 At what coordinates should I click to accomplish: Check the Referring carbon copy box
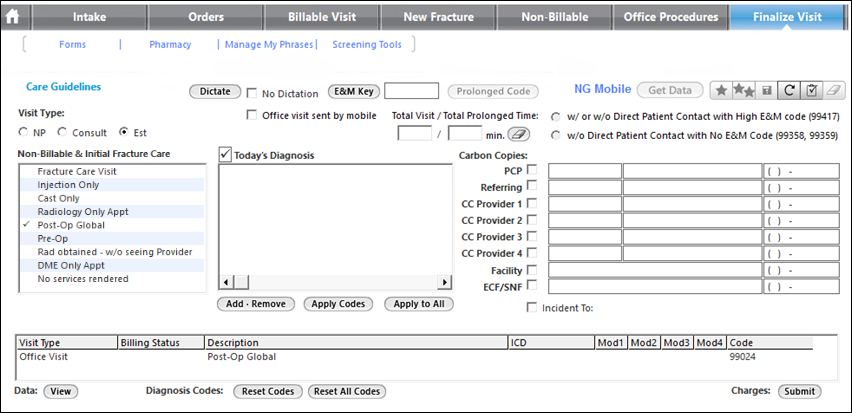pyautogui.click(x=532, y=186)
